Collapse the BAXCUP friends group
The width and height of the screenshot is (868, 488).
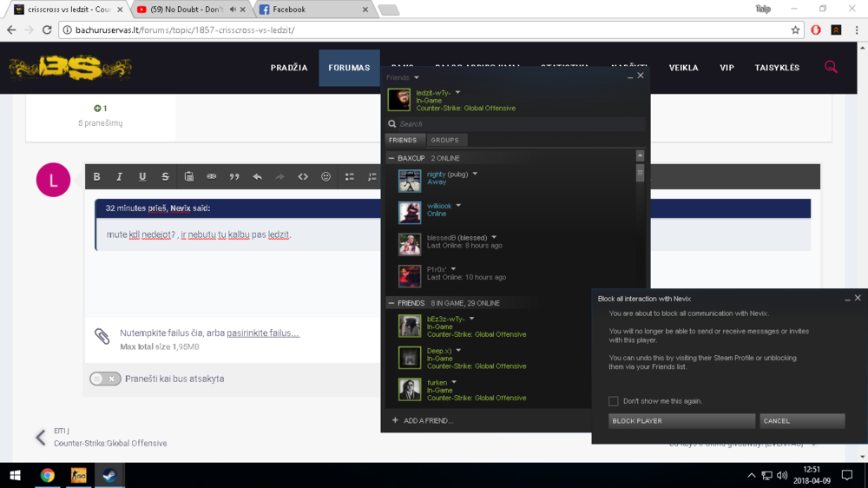(x=391, y=158)
